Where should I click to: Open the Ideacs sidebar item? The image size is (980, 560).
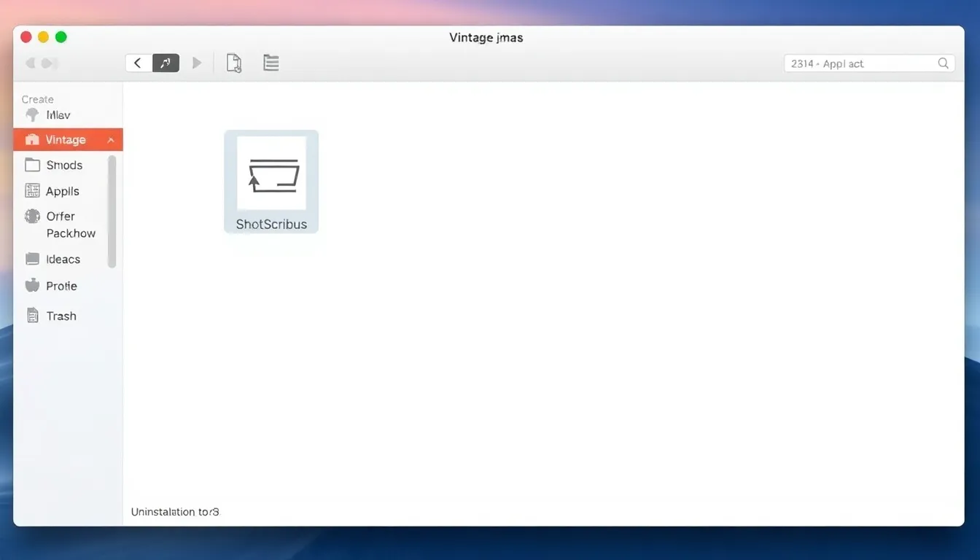click(63, 260)
